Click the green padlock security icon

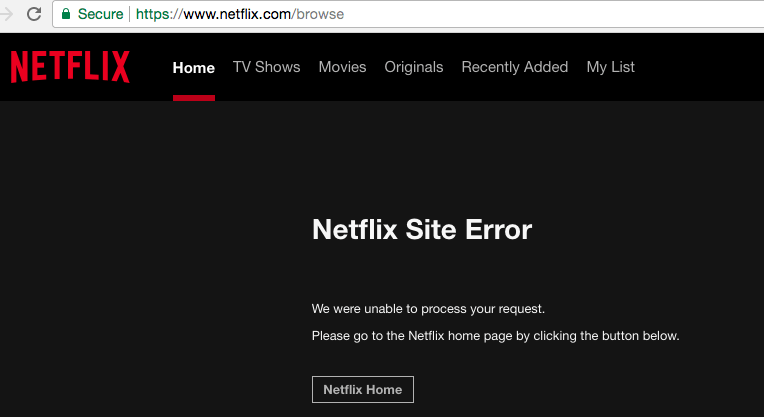[66, 14]
